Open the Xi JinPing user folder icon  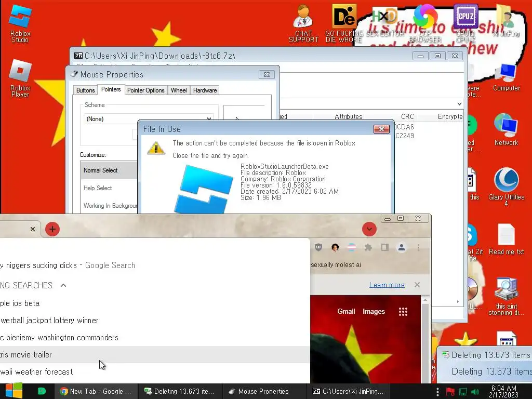pos(506,21)
